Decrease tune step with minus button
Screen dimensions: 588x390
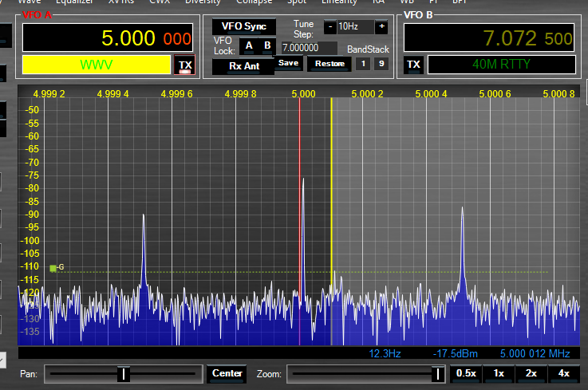tap(330, 26)
